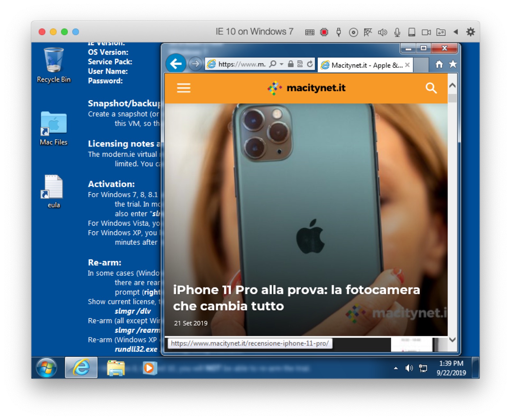Refresh the page in Internet Explorer
The image size is (511, 420).
[x=309, y=64]
